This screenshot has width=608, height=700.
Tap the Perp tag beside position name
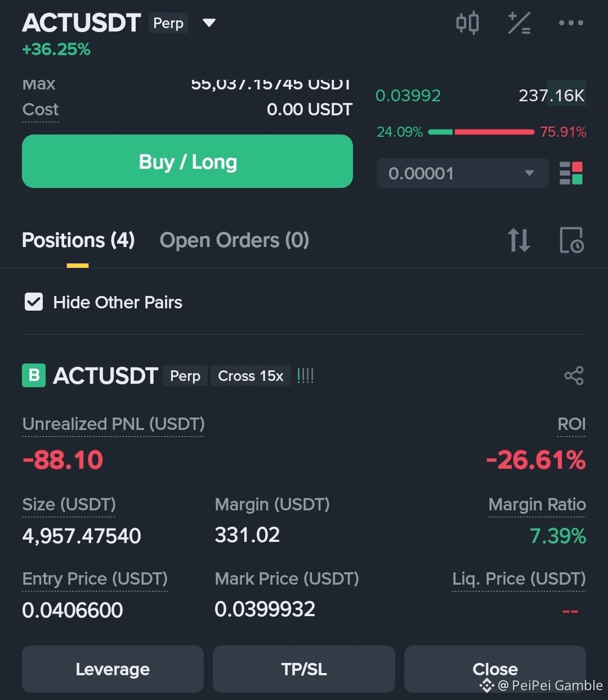point(185,376)
